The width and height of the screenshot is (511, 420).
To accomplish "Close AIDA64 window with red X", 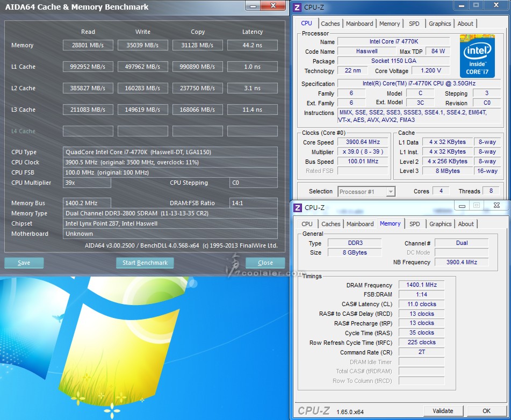I will (273, 5).
